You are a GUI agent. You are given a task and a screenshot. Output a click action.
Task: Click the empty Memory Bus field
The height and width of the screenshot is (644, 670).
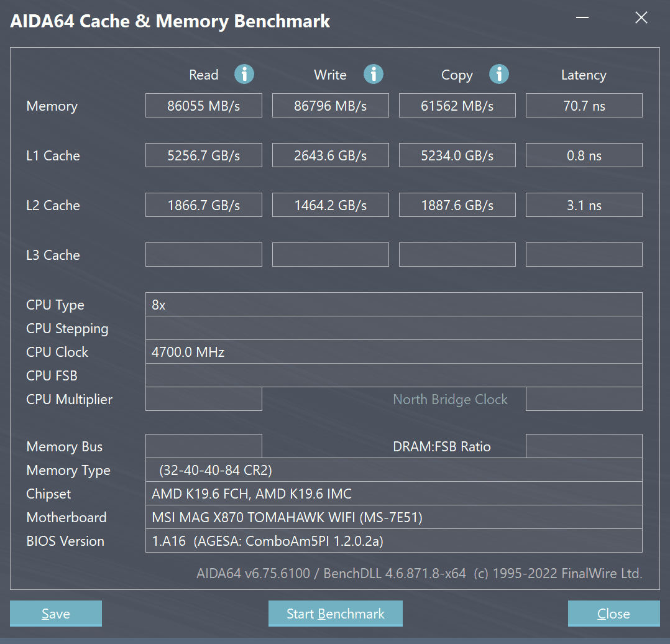(x=204, y=446)
